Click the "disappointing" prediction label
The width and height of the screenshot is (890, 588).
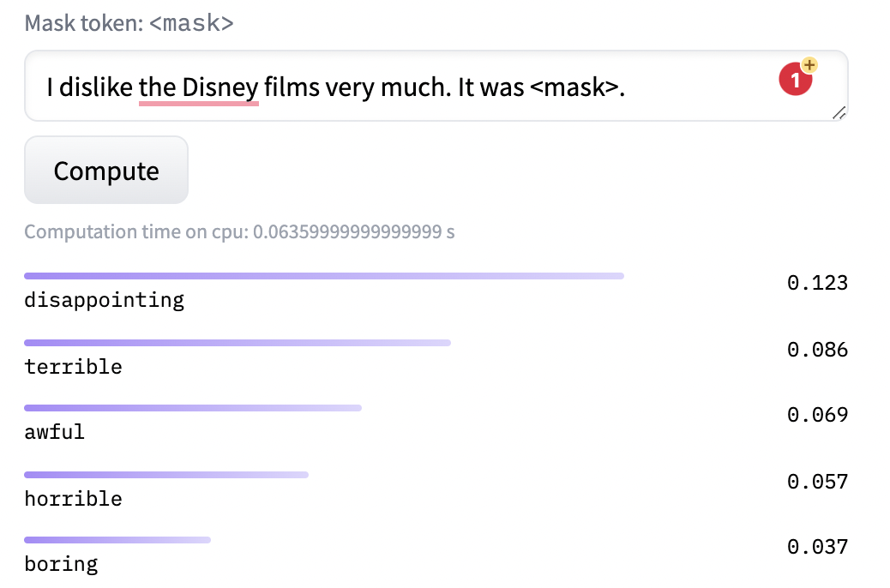(x=105, y=300)
